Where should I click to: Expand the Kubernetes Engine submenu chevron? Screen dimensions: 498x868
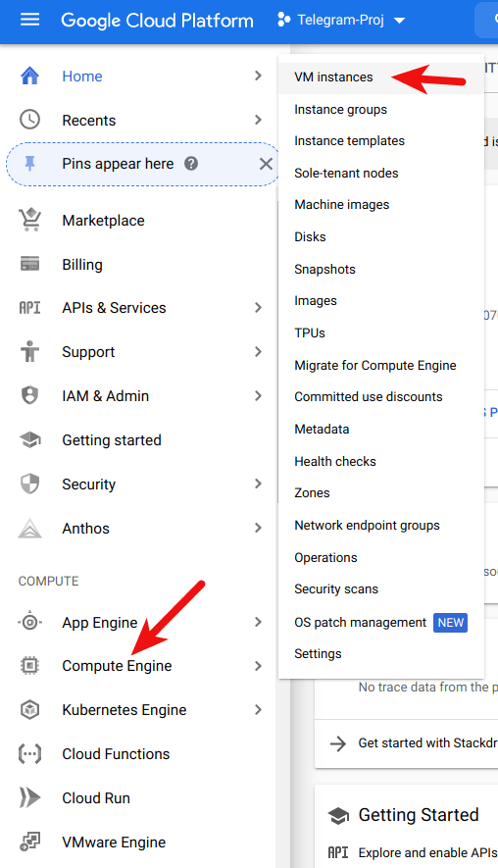click(x=258, y=710)
